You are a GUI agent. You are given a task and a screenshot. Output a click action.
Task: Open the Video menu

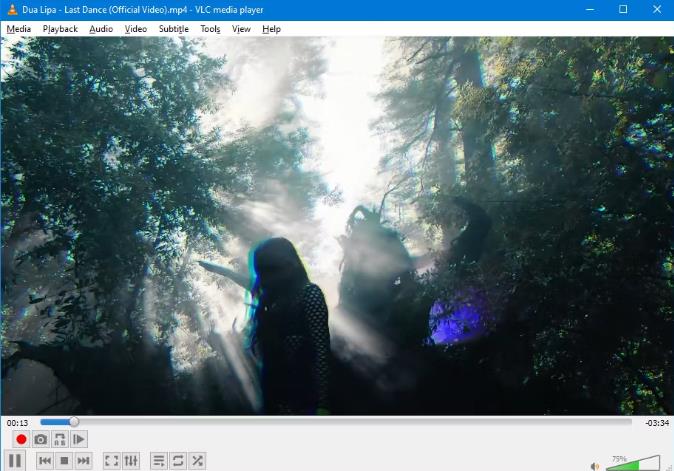(x=136, y=29)
